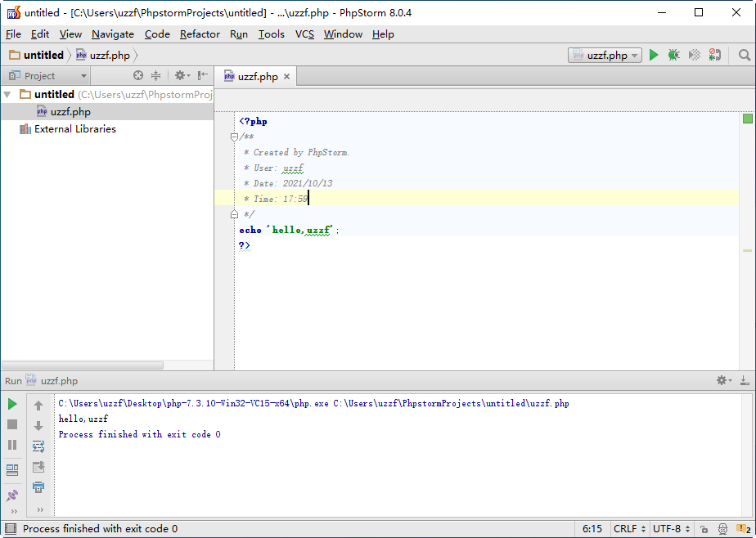Click the Down the Stack Trace arrow

pos(38,426)
